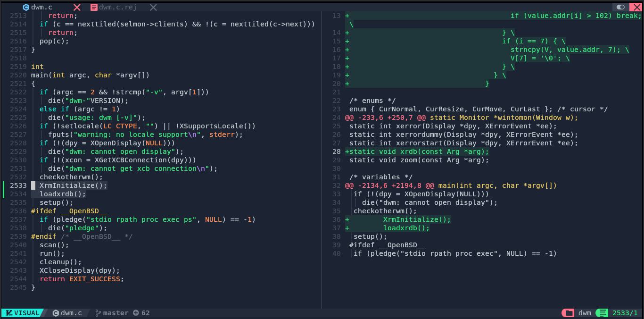The height and width of the screenshot is (319, 644).
Task: Click static void zoom(const Arg *arg); line
Action: pos(419,160)
